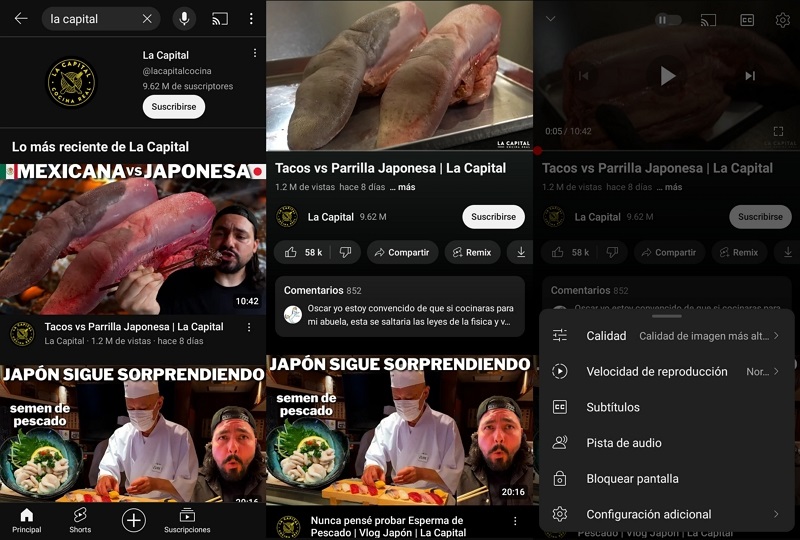Tap the back arrow in search bar
The height and width of the screenshot is (540, 800).
(x=21, y=19)
